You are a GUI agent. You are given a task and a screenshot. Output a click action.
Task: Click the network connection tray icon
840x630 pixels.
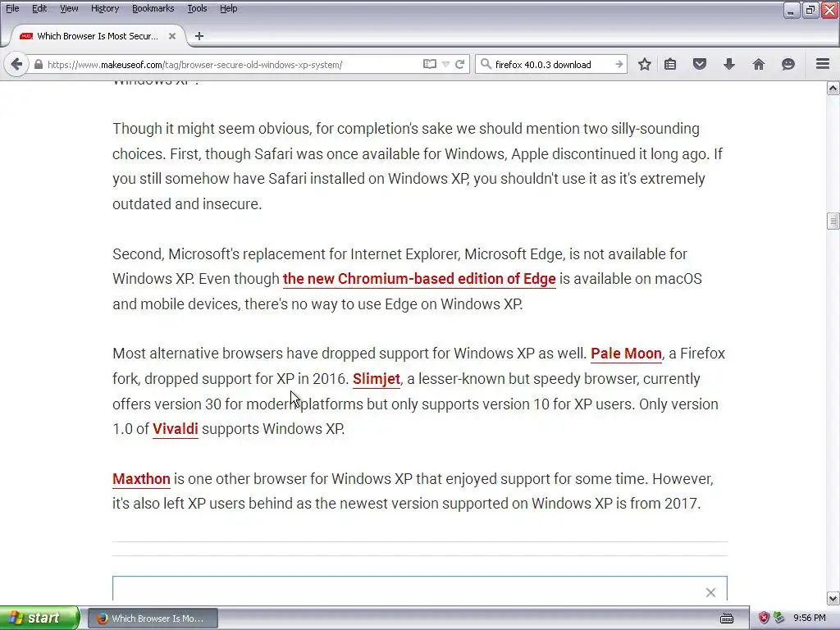pos(779,619)
